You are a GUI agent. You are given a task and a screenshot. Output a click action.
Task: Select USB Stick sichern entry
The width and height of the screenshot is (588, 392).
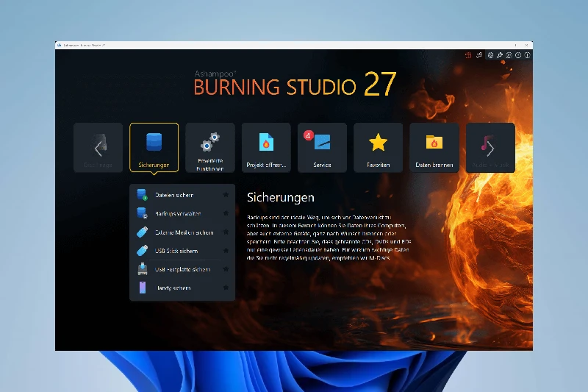click(182, 251)
